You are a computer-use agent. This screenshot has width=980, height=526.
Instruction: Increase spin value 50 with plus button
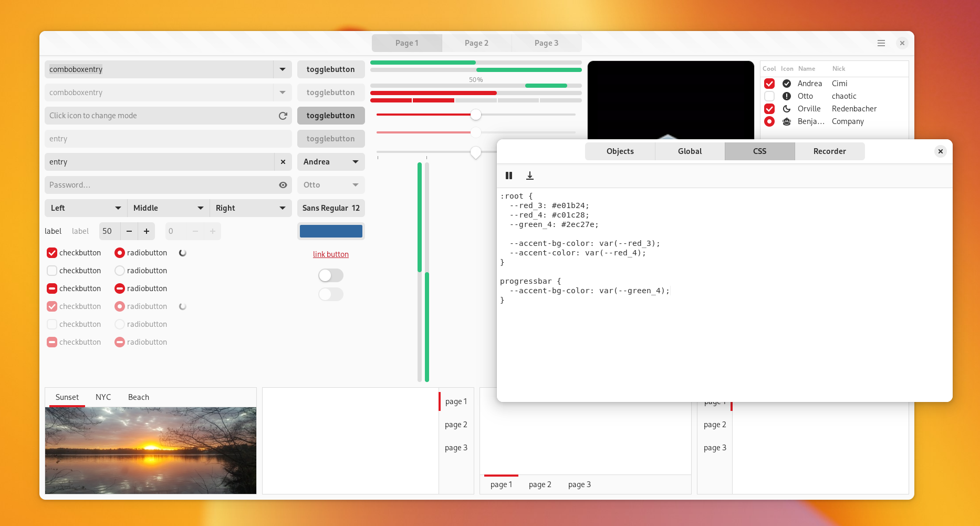pos(147,231)
